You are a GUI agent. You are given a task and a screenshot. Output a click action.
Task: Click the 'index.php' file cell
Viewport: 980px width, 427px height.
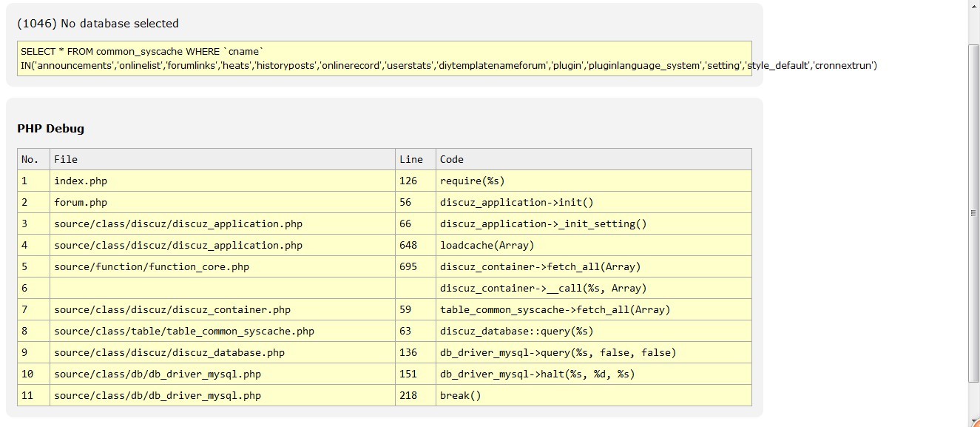point(223,181)
